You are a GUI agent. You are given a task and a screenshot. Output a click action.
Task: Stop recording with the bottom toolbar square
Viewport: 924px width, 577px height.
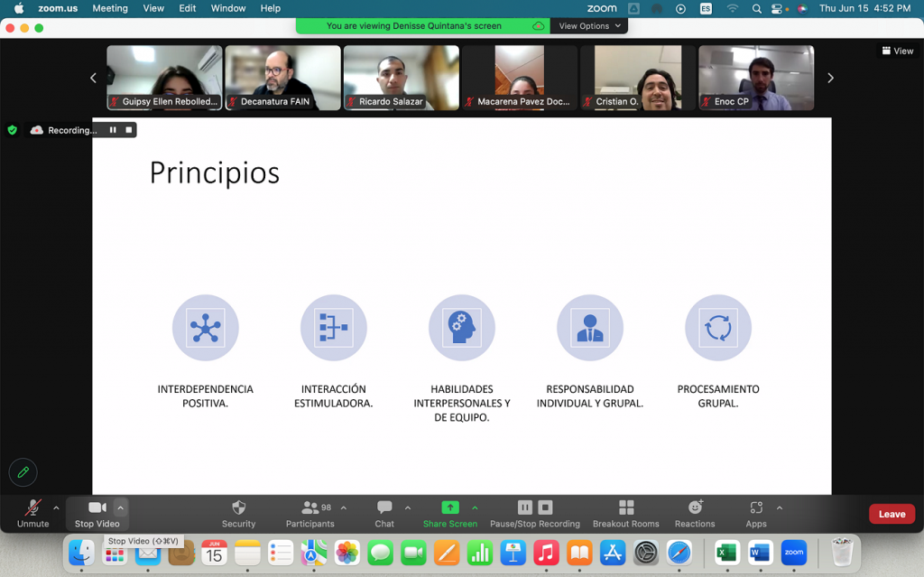pyautogui.click(x=545, y=507)
